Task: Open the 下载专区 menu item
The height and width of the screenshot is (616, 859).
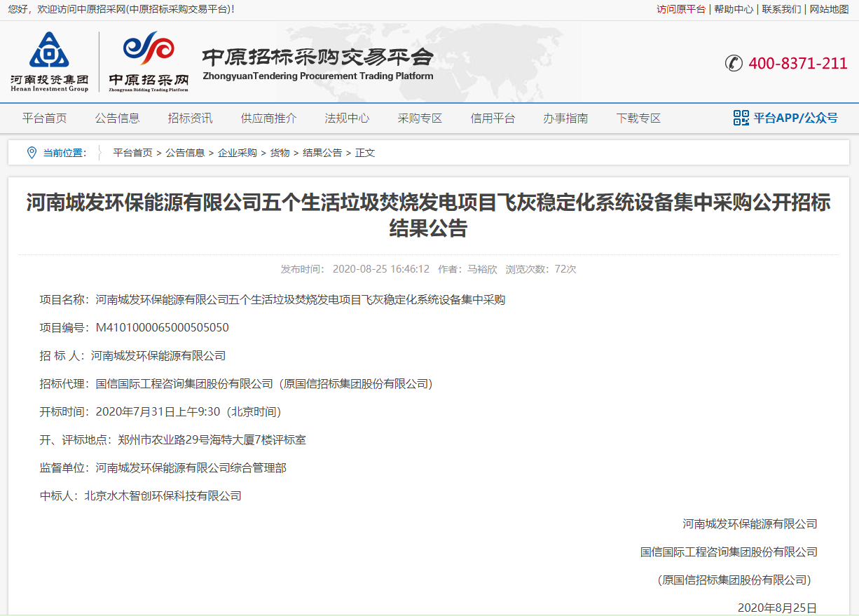Action: click(638, 118)
